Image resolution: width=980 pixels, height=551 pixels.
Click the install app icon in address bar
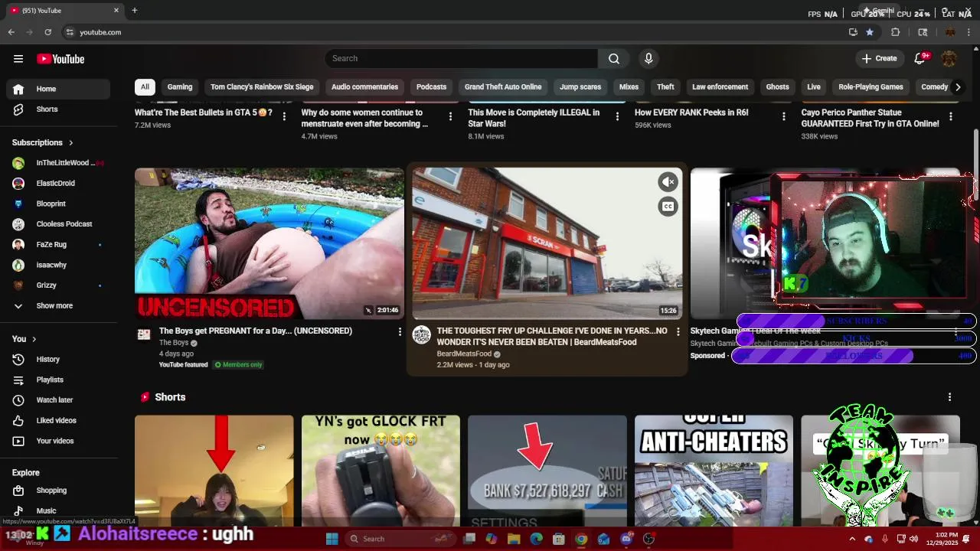click(853, 32)
